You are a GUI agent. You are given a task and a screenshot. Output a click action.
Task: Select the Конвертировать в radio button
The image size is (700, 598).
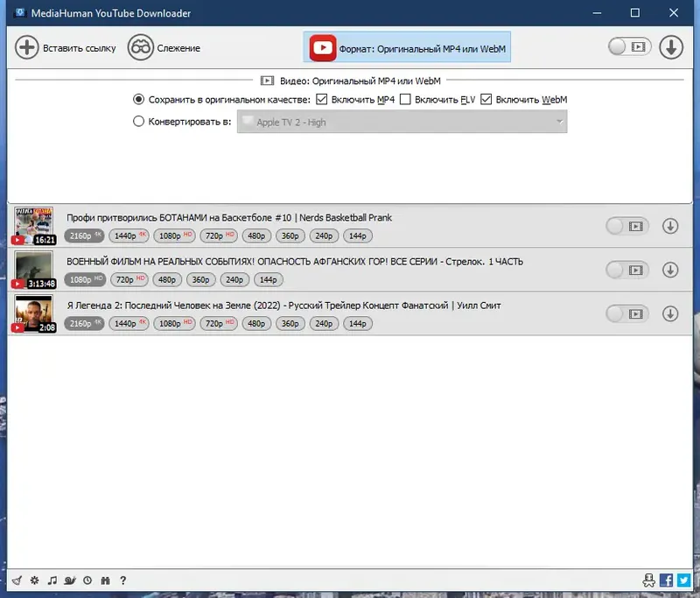click(x=139, y=121)
